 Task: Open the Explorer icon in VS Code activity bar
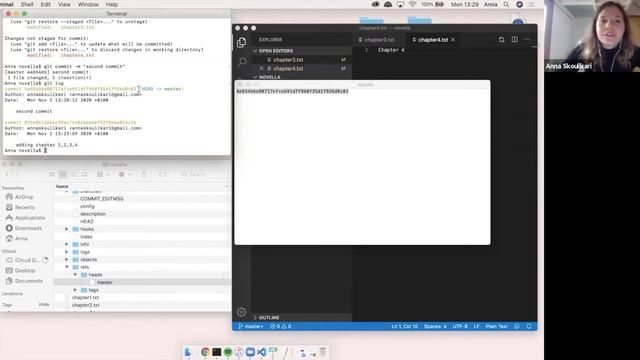pyautogui.click(x=241, y=42)
